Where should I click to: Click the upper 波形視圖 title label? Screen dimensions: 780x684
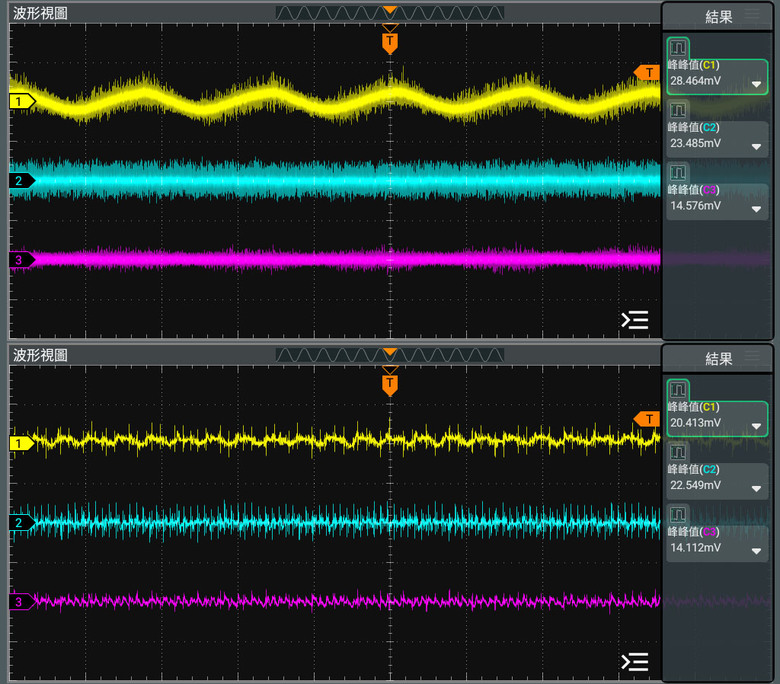(x=40, y=14)
